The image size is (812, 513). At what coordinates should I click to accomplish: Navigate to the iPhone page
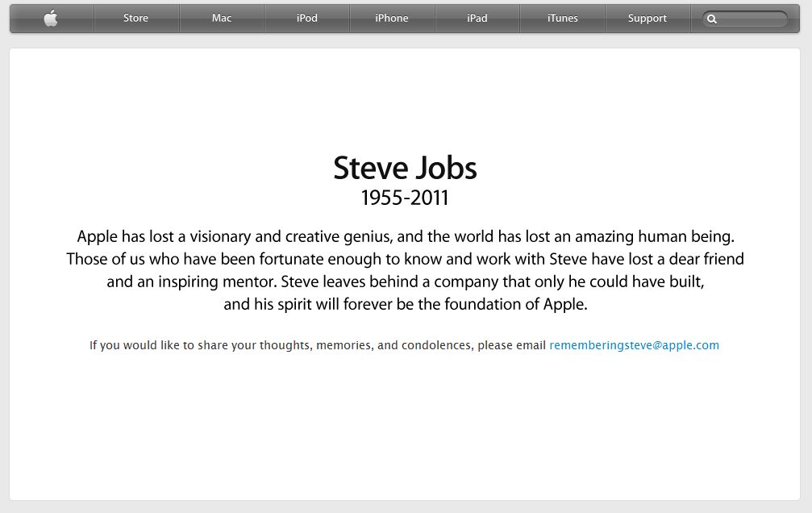click(392, 18)
